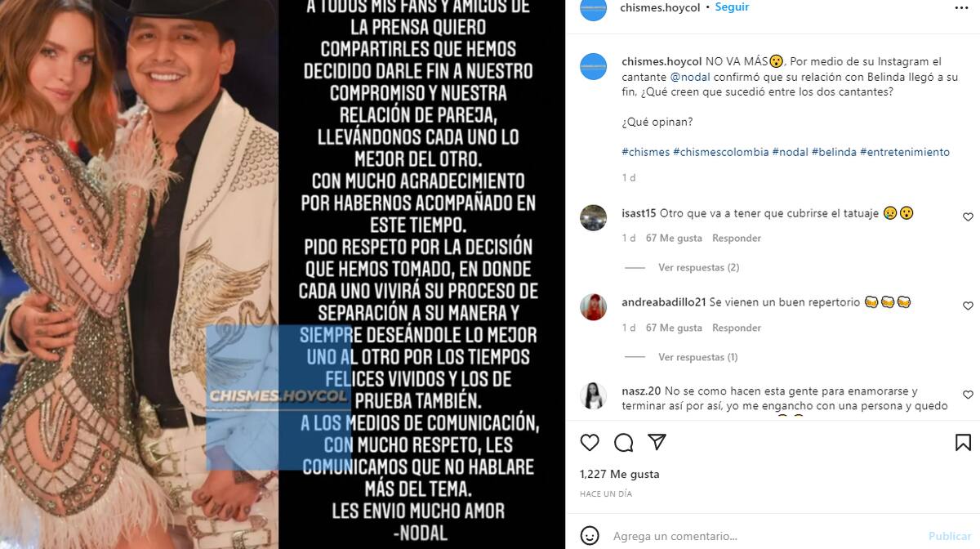Like nasz.20's comment heart

968,395
